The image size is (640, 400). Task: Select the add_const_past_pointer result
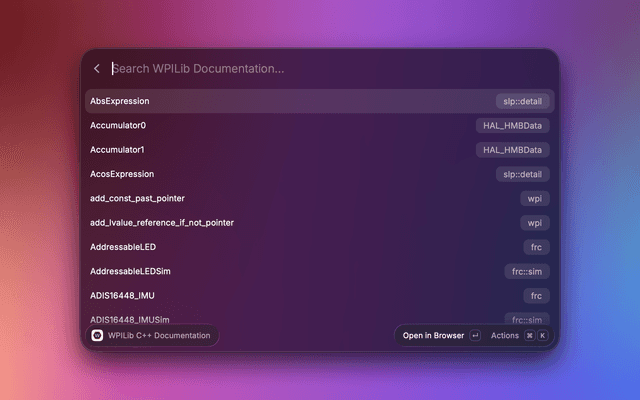tap(320, 198)
